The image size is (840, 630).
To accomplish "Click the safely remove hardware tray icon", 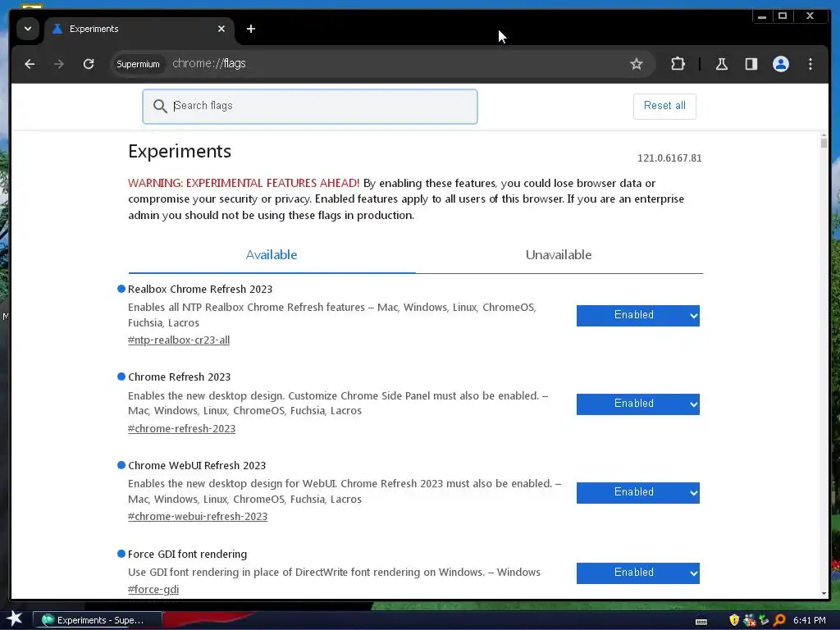I will (764, 620).
